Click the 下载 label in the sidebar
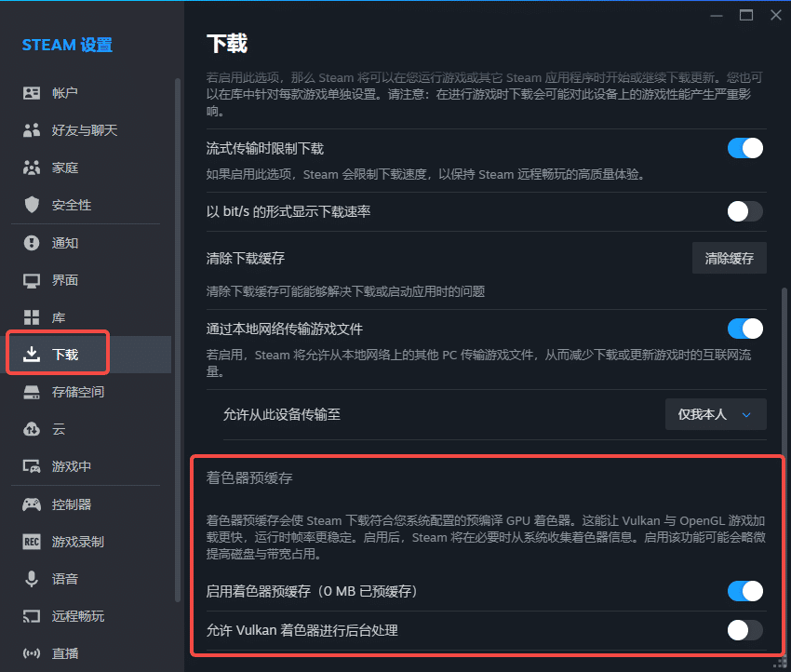 65,355
